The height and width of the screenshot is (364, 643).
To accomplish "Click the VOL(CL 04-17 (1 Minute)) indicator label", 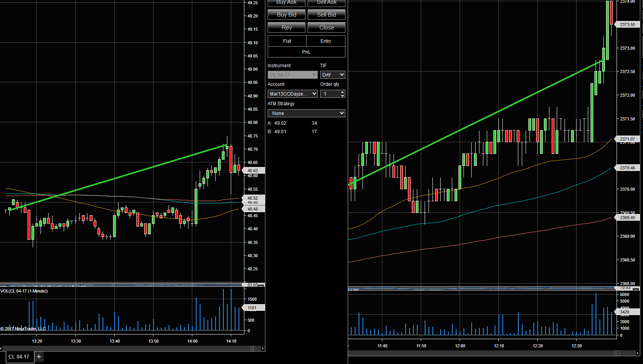I will (24, 291).
